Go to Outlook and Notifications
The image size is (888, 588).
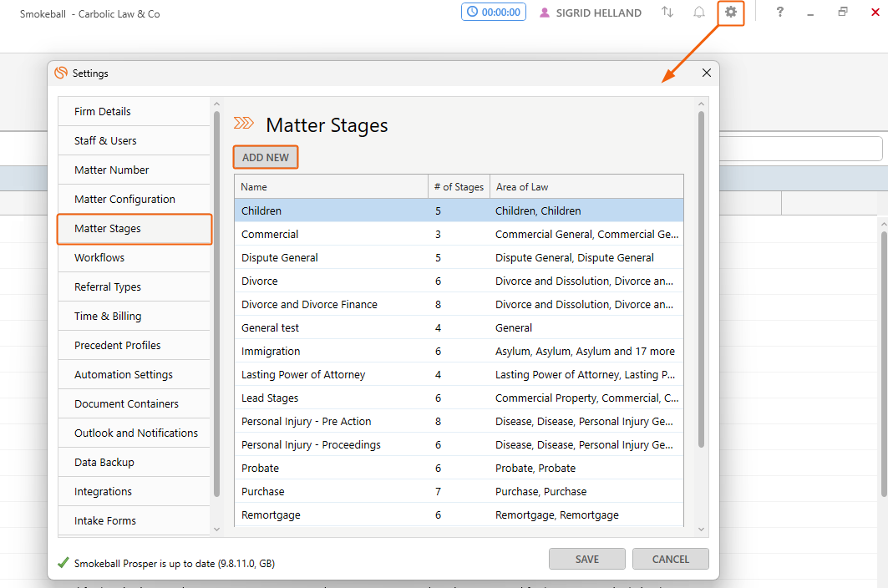[x=134, y=433]
